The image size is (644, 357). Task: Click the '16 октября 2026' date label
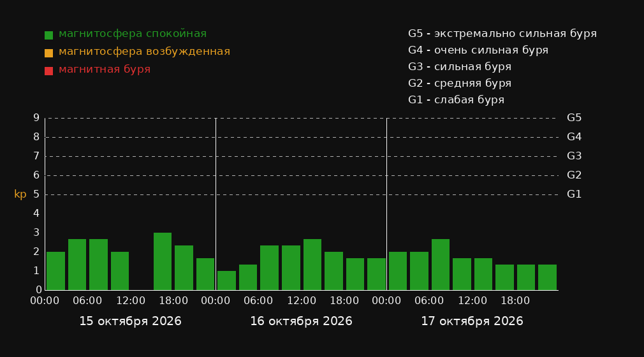pyautogui.click(x=301, y=321)
